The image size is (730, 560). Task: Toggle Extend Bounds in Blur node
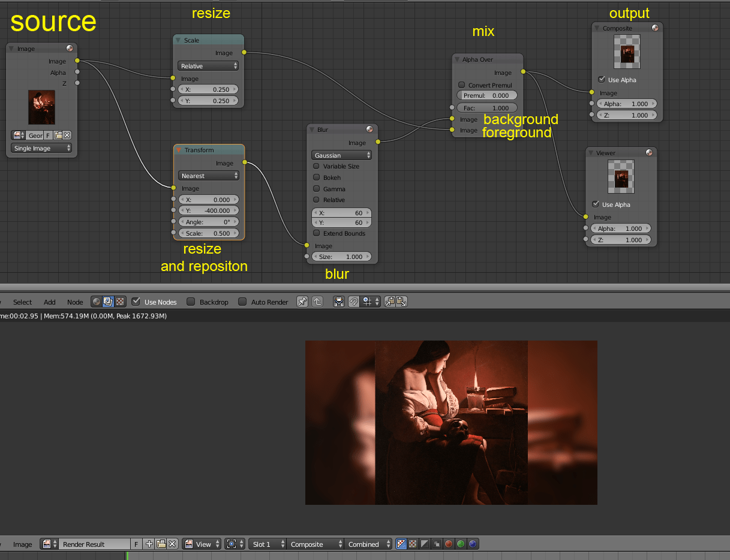pyautogui.click(x=316, y=233)
